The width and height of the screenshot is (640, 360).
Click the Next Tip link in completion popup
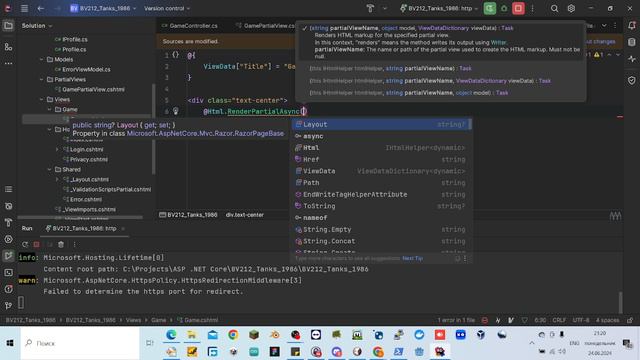412,258
